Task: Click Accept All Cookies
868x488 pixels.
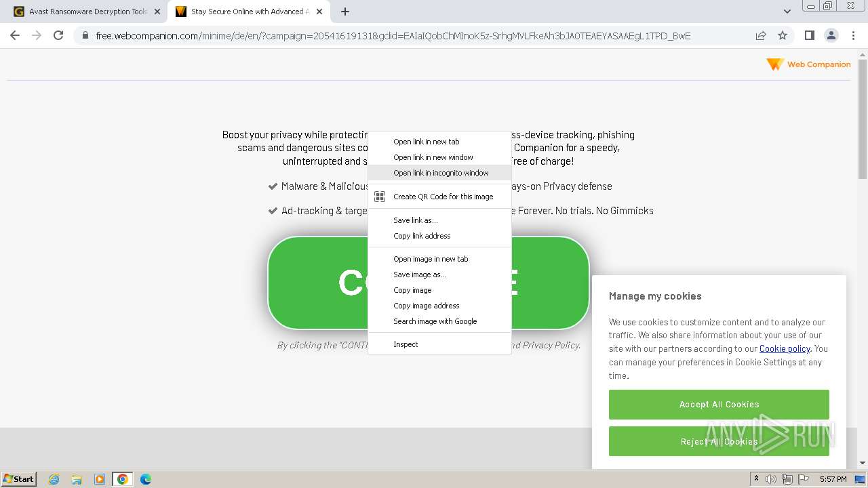Action: point(719,405)
